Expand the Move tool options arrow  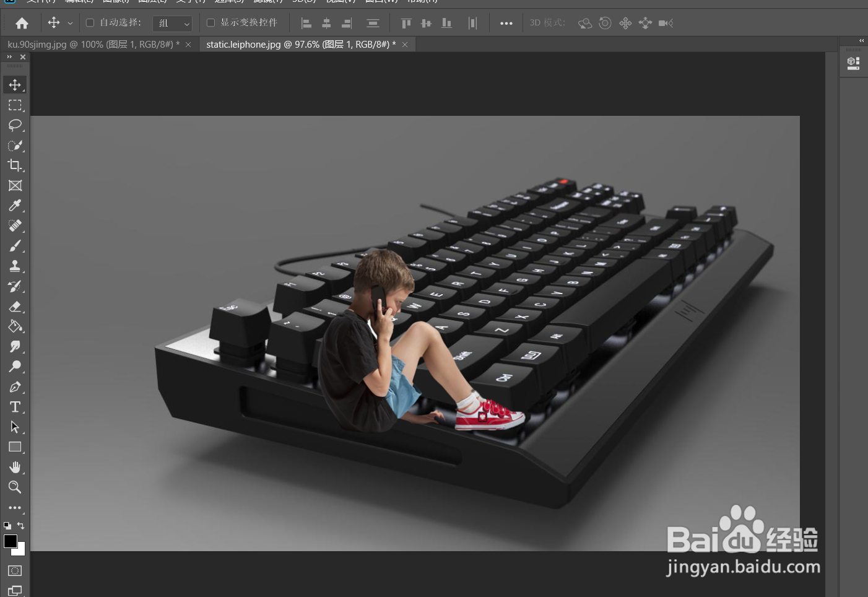pyautogui.click(x=70, y=23)
